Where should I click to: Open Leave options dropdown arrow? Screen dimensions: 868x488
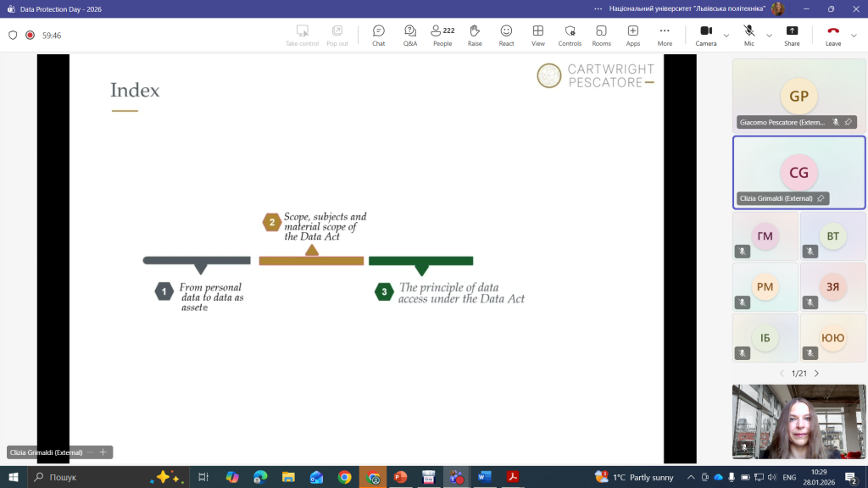(x=854, y=36)
